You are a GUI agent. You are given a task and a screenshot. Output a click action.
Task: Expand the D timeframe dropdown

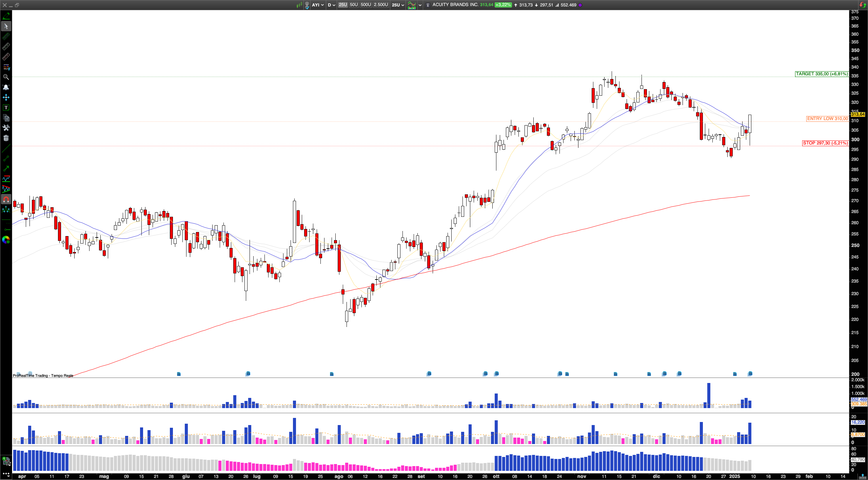pyautogui.click(x=331, y=5)
